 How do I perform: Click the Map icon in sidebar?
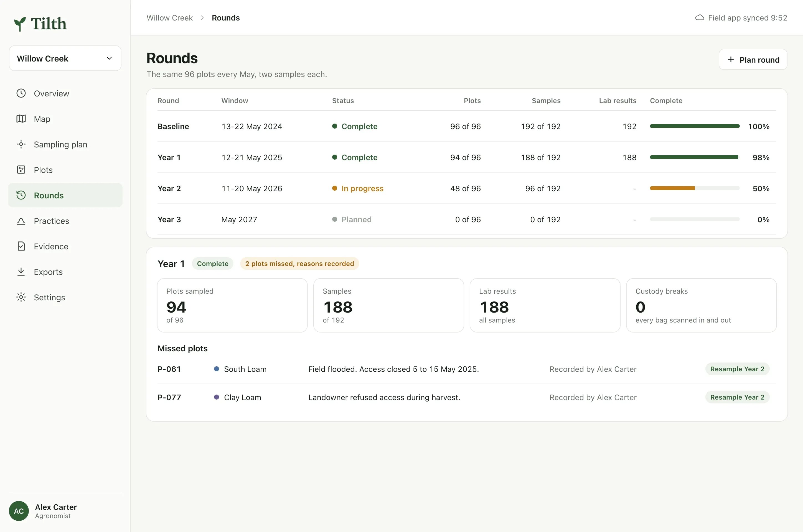click(x=21, y=119)
